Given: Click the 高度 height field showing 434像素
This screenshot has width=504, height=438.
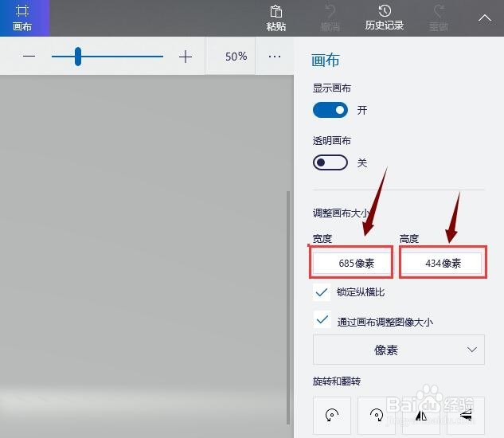Looking at the screenshot, I should pos(442,263).
